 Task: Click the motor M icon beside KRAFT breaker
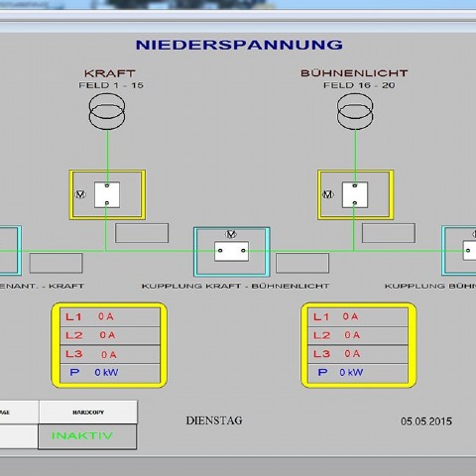pos(80,194)
